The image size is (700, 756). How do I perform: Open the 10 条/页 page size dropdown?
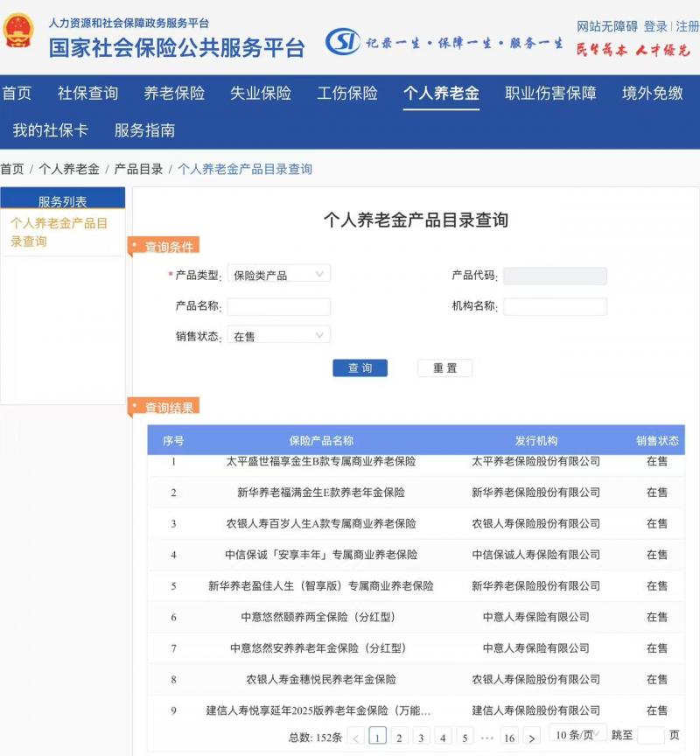[x=577, y=735]
